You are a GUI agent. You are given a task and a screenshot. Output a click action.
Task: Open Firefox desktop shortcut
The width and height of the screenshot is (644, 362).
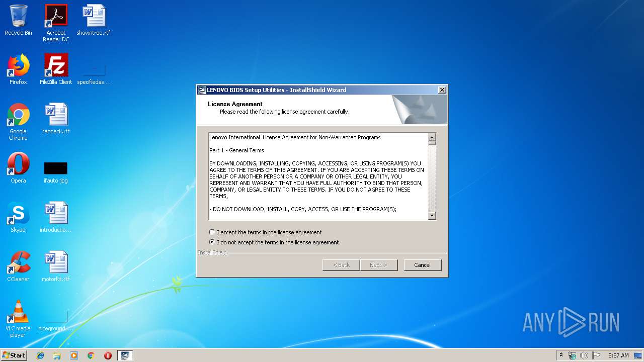coord(18,69)
